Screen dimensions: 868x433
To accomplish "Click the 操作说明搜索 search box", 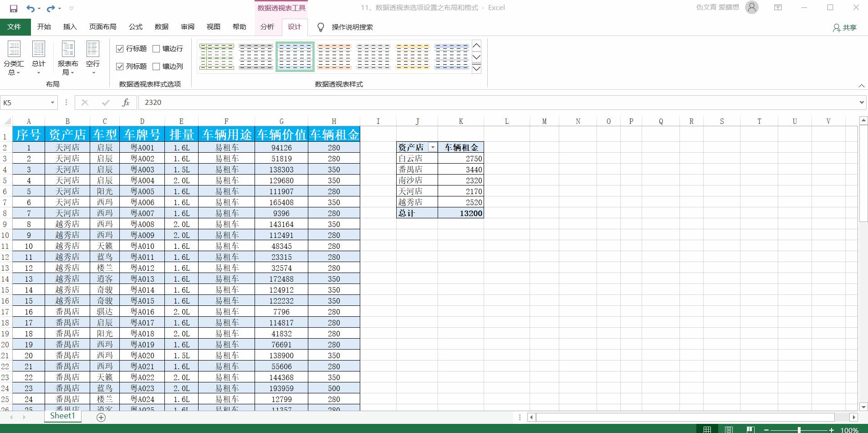I will pyautogui.click(x=352, y=27).
